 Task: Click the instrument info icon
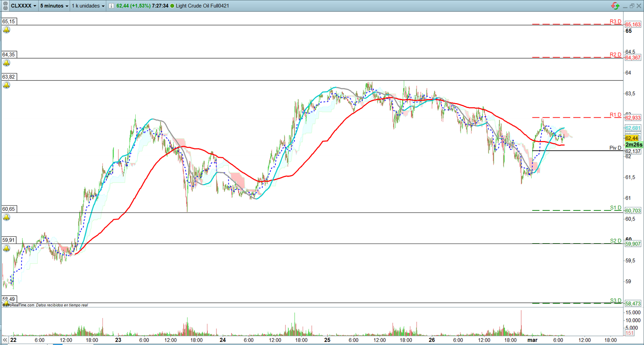111,6
